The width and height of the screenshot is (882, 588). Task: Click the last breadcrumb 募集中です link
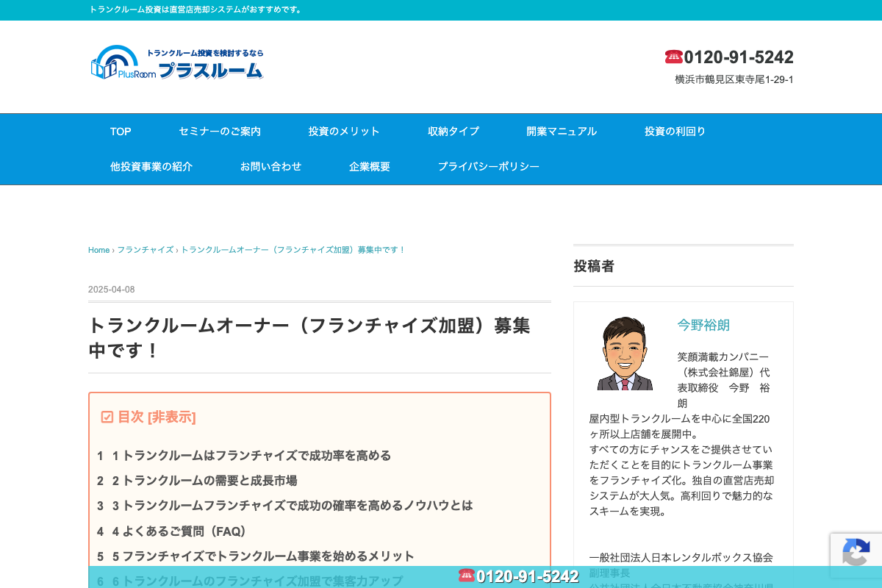click(x=293, y=250)
